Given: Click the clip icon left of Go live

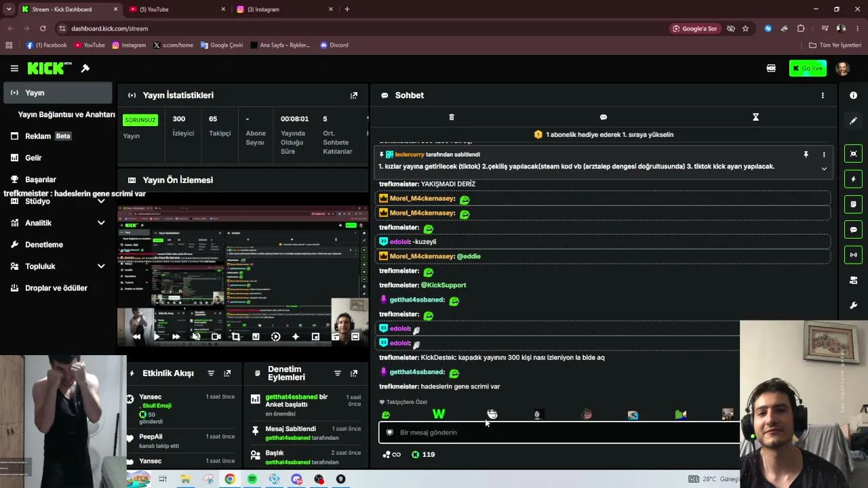Looking at the screenshot, I should click(x=771, y=68).
